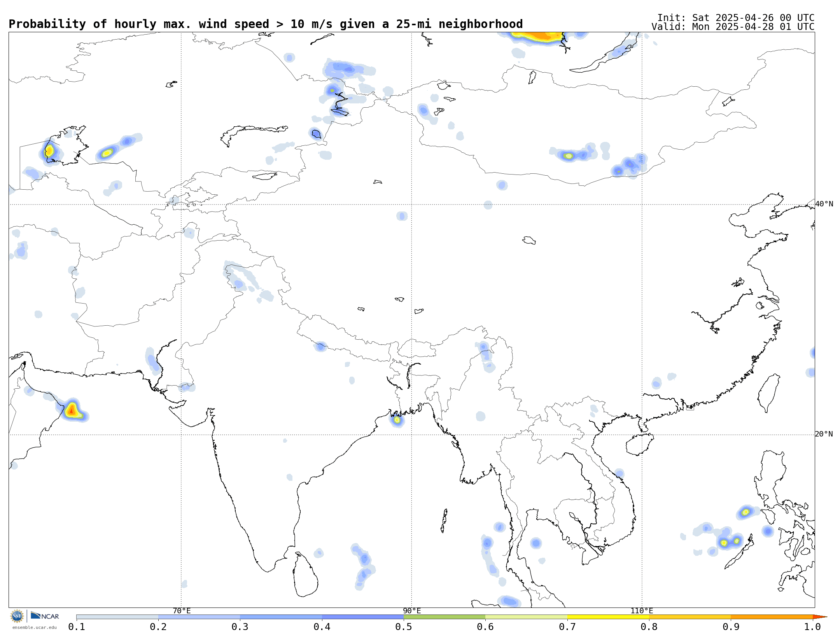Screen dimensions: 840x632
Task: Click the 0.8–0.9 gold colorbar segment
Action: [690, 617]
